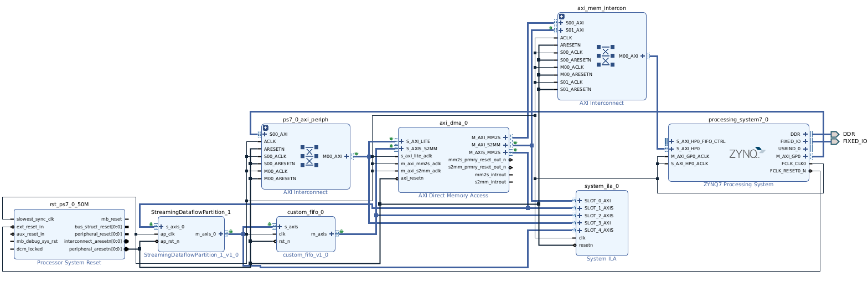The height and width of the screenshot is (281, 868).
Task: Expand m_axis interface on custom_fifo_0
Action: tap(332, 234)
